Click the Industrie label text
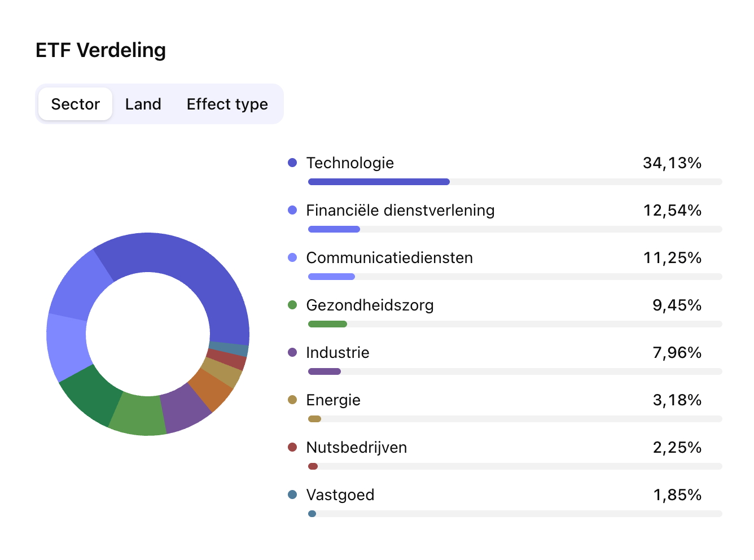The width and height of the screenshot is (754, 560). [337, 352]
